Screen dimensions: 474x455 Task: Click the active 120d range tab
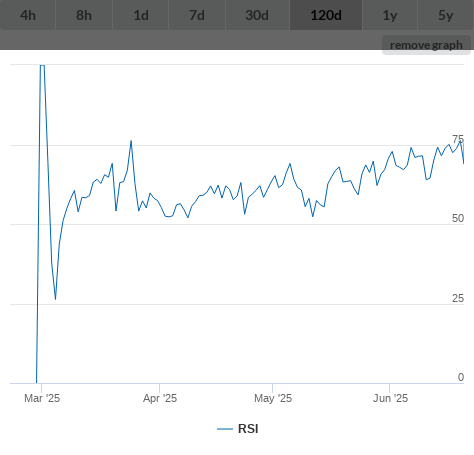326,15
